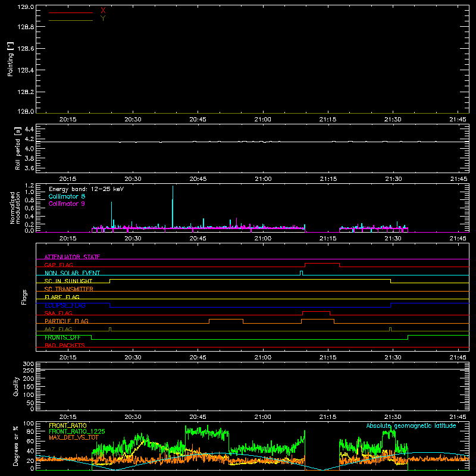Click the Quality axis title

coord(16,386)
